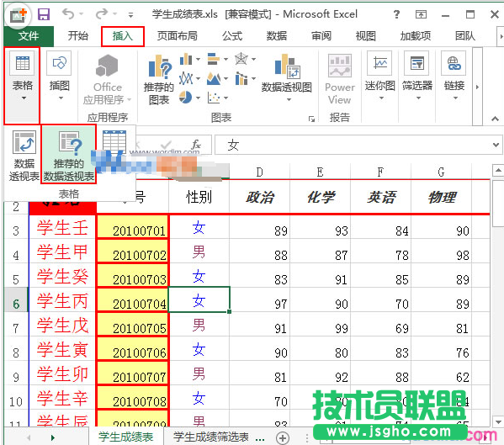Click the 表格 (Tables) group button

click(x=22, y=86)
